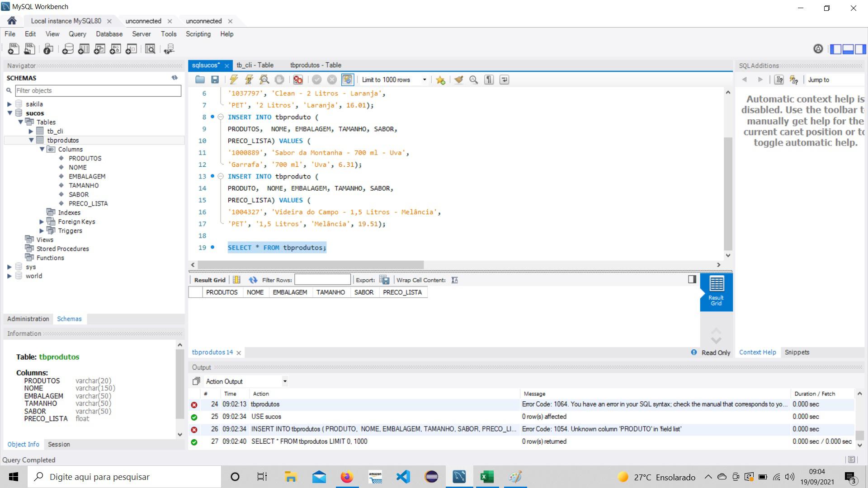Toggle stop-on-error skip icon
The height and width of the screenshot is (488, 868).
point(298,80)
